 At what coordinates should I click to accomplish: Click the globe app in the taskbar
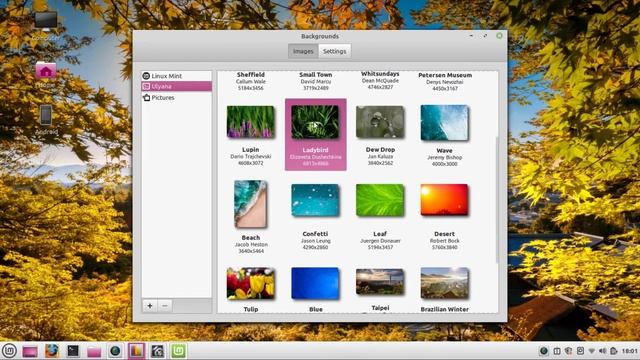[115, 351]
